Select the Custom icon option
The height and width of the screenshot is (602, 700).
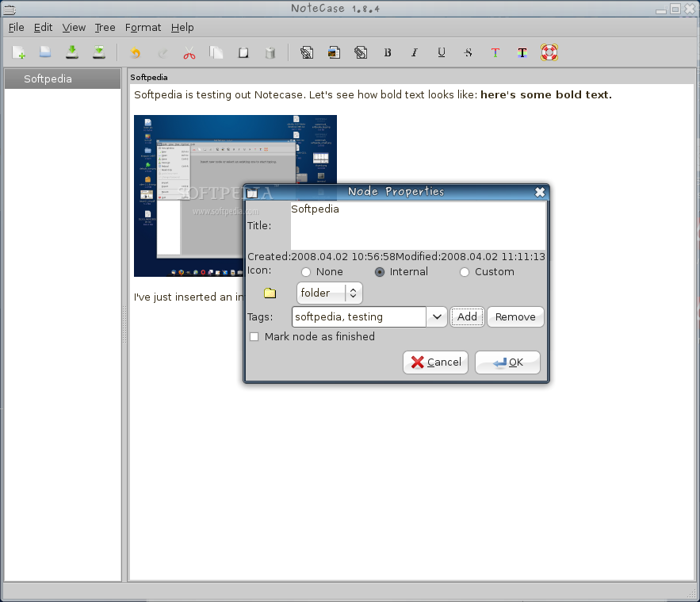pyautogui.click(x=487, y=272)
